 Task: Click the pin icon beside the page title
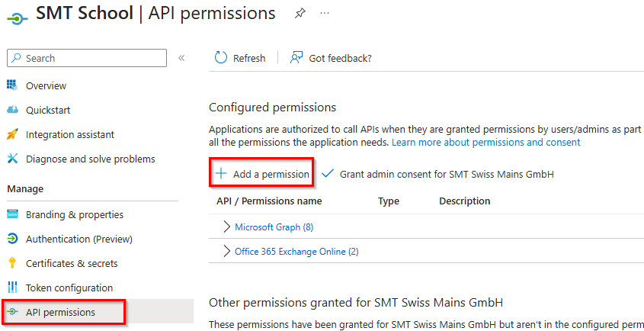(x=300, y=14)
